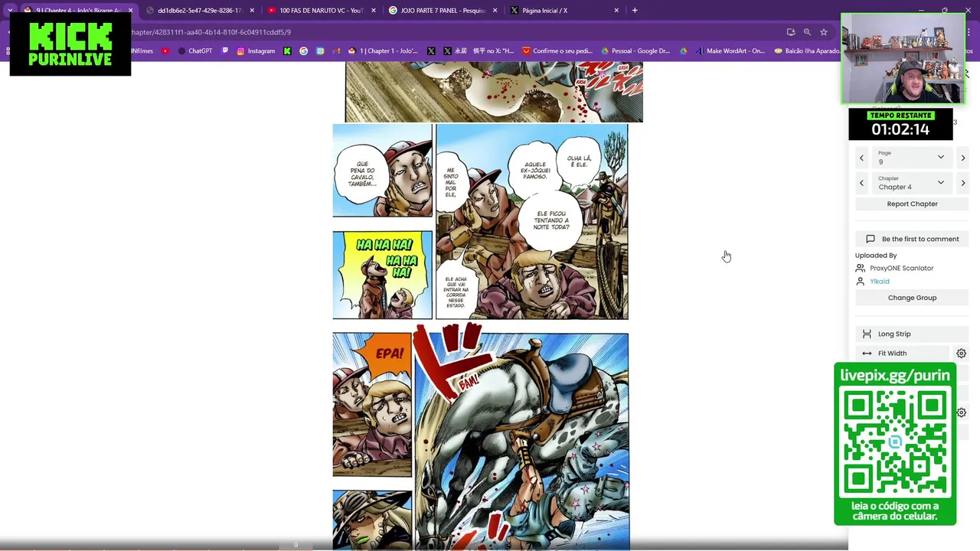The image size is (980, 551).
Task: Open comments via Be the first to comment
Action: 912,239
